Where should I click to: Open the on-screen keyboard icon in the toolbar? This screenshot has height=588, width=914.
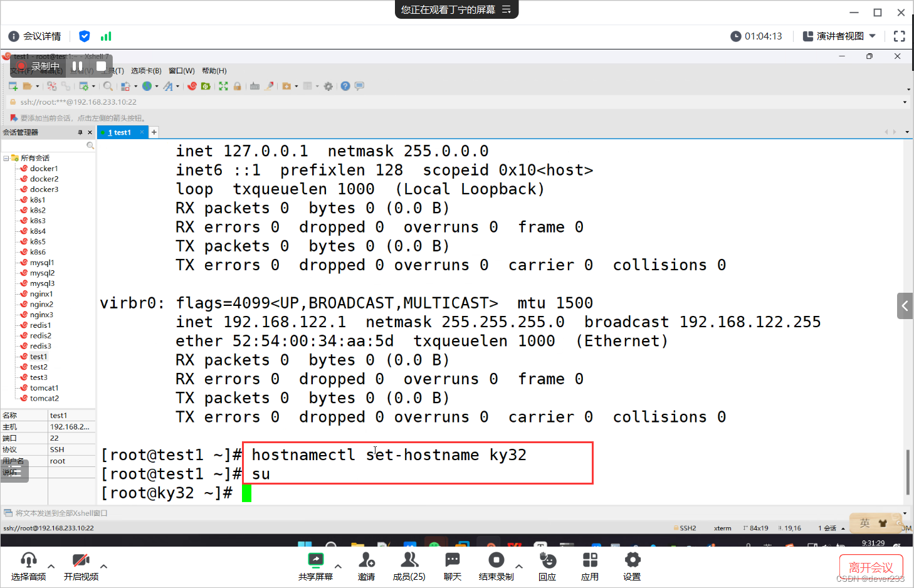tap(255, 86)
